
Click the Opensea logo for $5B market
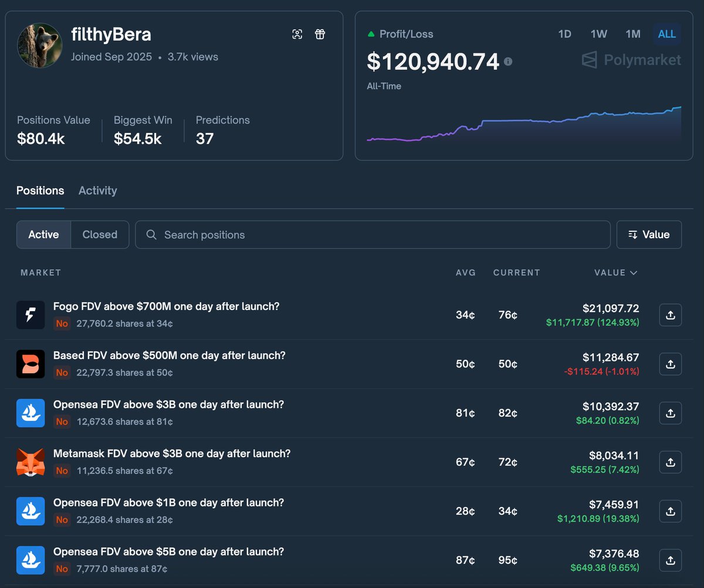[31, 560]
